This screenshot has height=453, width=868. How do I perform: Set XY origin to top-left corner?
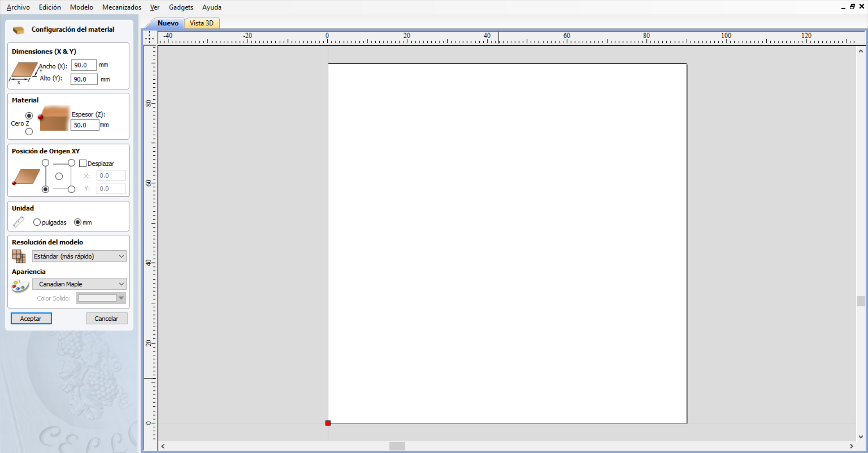[x=45, y=163]
